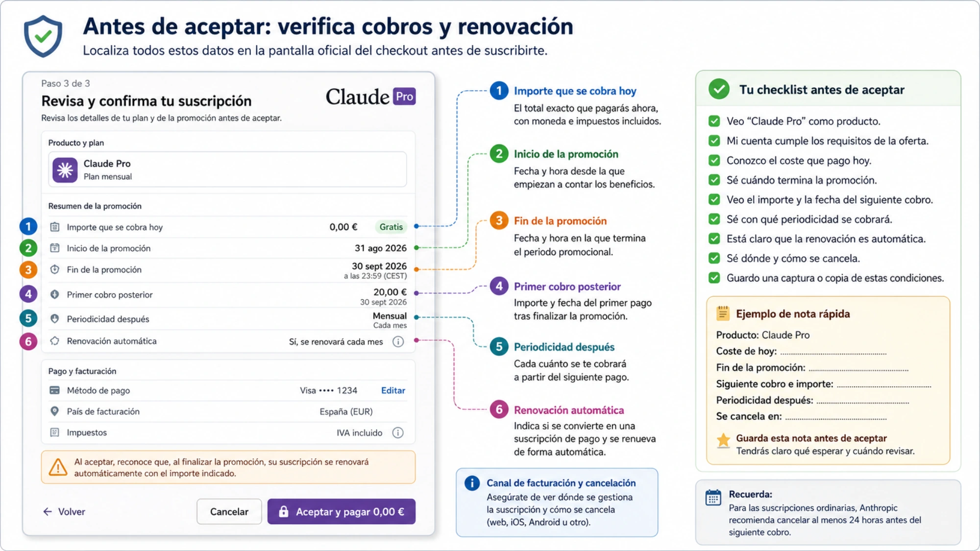Toggle checkbox Sé con qué periodicidad se cobrará
Screen dimensions: 980x551
tap(714, 219)
